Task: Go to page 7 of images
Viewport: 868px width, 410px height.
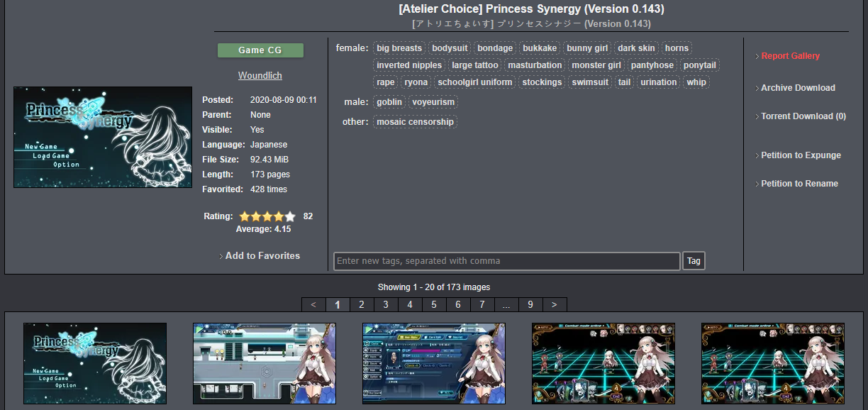Action: tap(482, 304)
